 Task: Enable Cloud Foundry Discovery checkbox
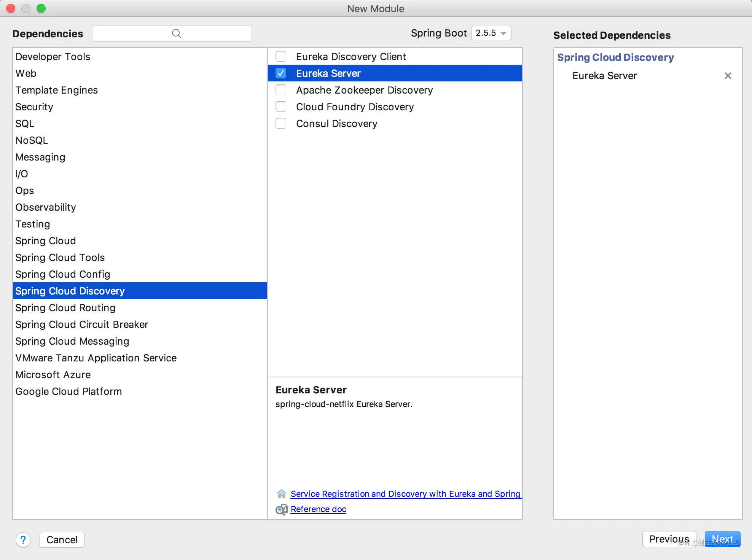[x=281, y=107]
